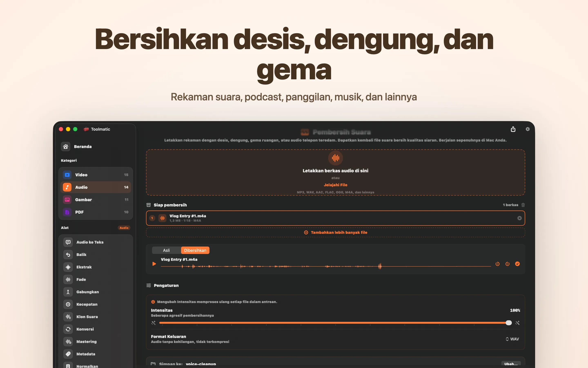Open the Normalkan tool icon

click(68, 366)
